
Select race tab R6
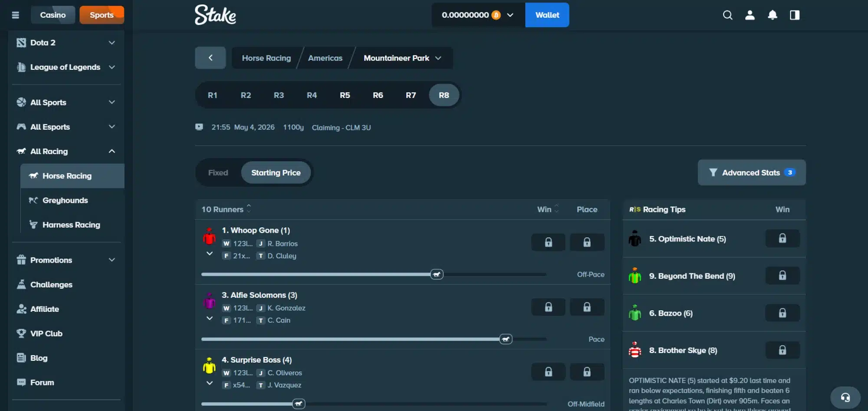[378, 95]
